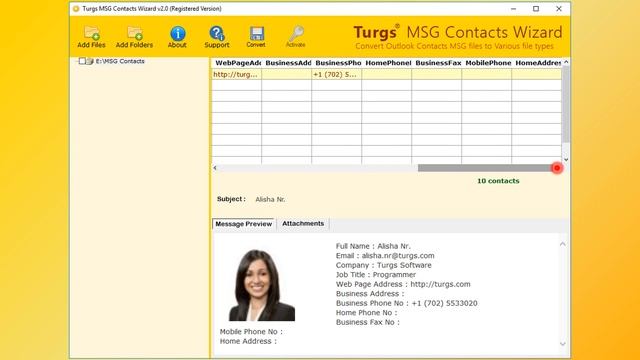The height and width of the screenshot is (360, 640).
Task: Click the HomePhone column header
Action: tap(387, 63)
